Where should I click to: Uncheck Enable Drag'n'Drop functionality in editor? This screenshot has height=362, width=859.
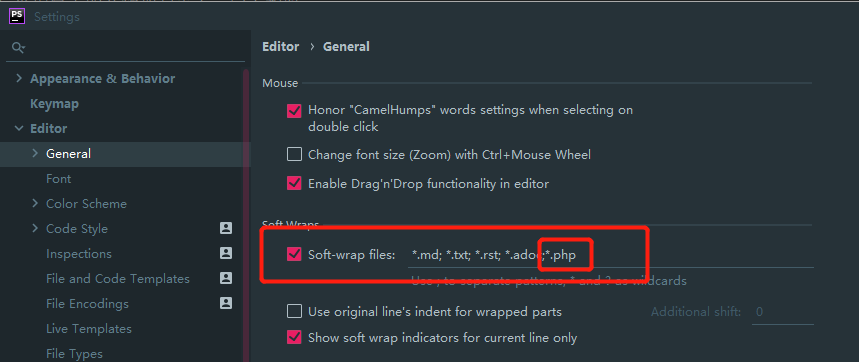pyautogui.click(x=294, y=183)
